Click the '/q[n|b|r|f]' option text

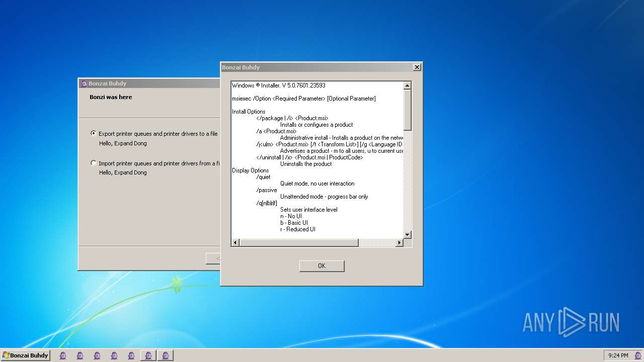(267, 203)
